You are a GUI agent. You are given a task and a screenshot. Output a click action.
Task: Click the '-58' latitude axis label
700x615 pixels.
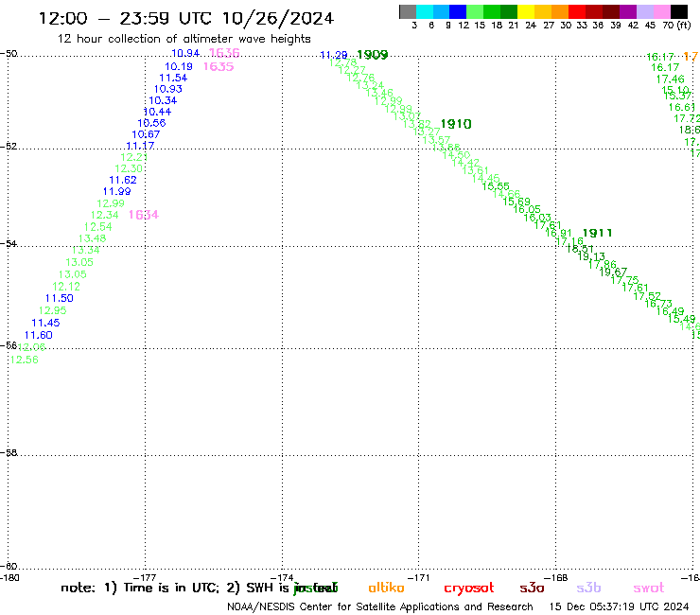tap(9, 453)
